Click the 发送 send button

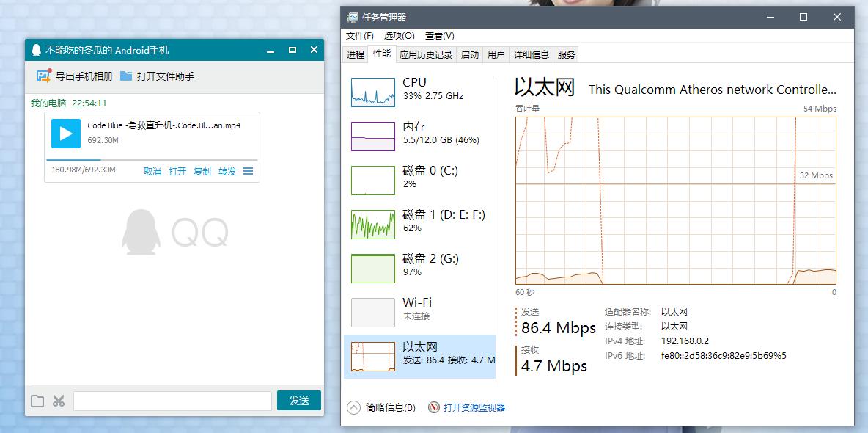(299, 400)
